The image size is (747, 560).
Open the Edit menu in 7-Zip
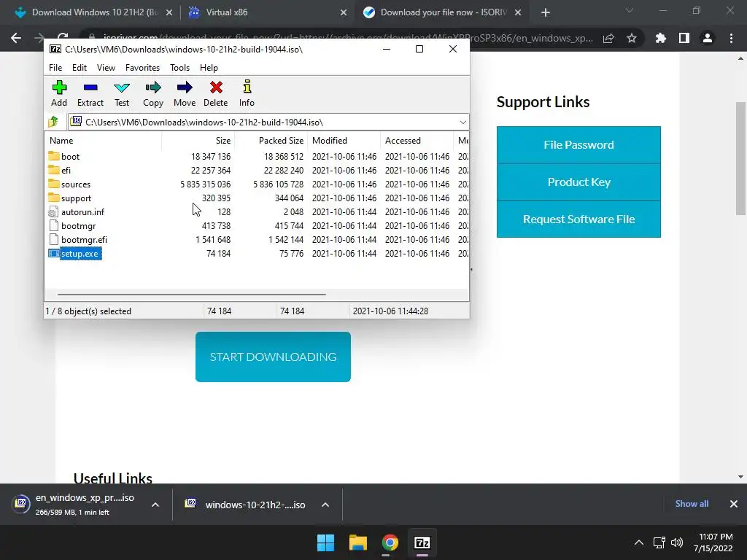pos(79,68)
